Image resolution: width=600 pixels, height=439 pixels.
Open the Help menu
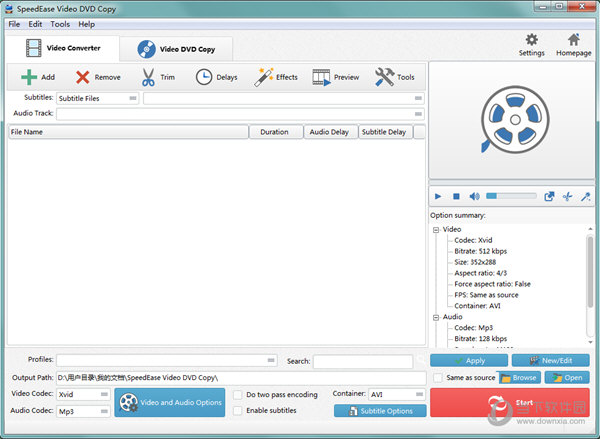[86, 24]
